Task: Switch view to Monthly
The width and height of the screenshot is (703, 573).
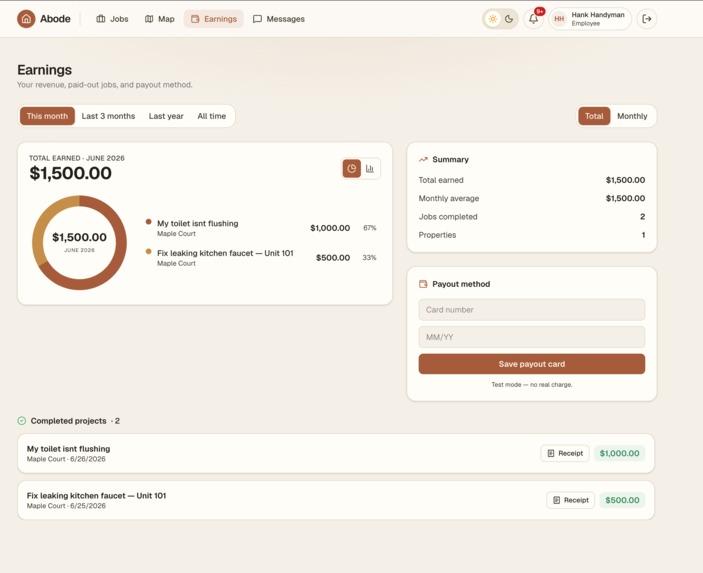Action: click(632, 116)
